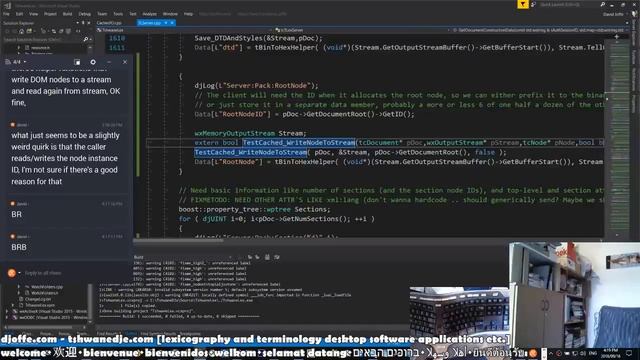Click Output go to next message icon
This screenshot has width=640, height=360.
[x=257, y=257]
